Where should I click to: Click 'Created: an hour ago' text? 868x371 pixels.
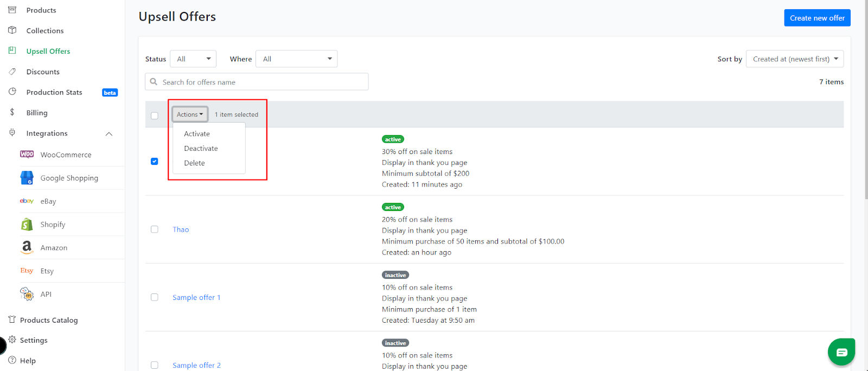(416, 252)
